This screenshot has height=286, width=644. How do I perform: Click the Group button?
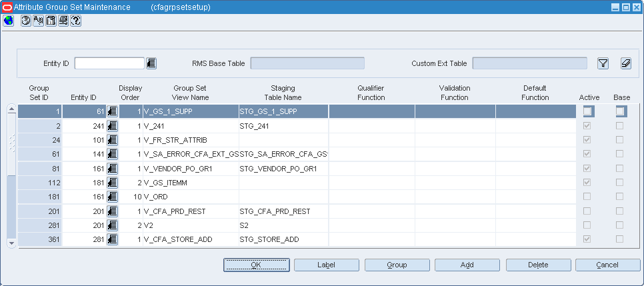click(397, 265)
